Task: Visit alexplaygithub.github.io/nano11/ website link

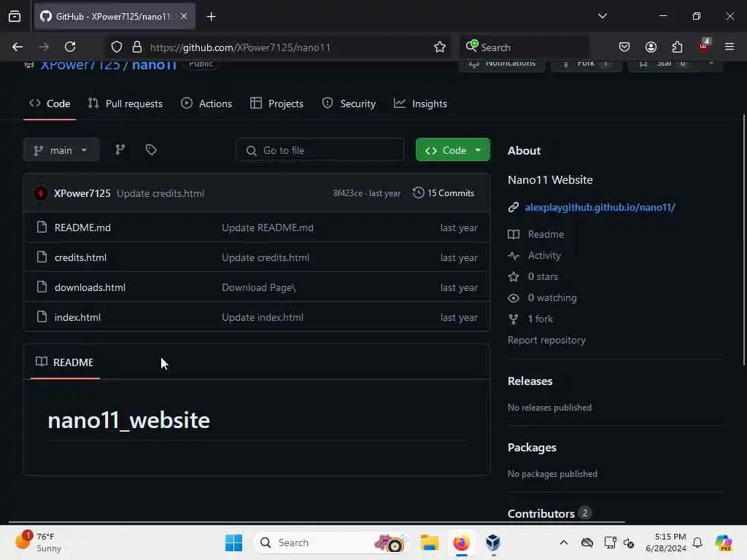Action: point(600,207)
